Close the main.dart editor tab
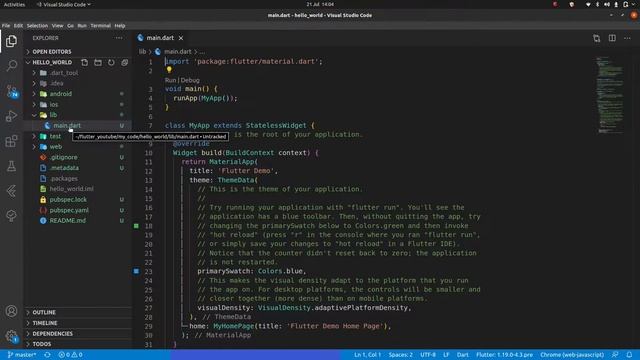 (181, 38)
